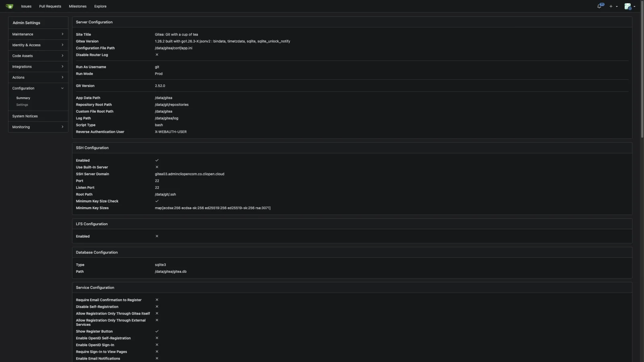Open the user avatar menu
Viewport: 644px width, 362px height.
pos(630,6)
